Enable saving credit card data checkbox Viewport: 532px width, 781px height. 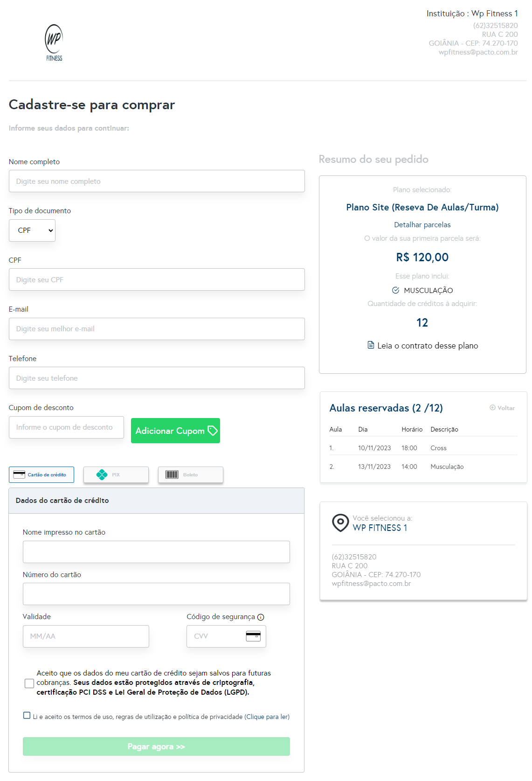[x=29, y=683]
